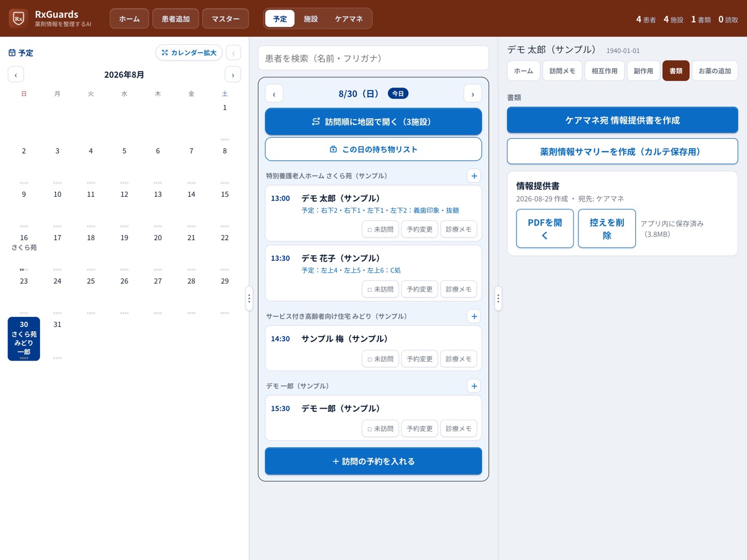Go to previous month in calendar
This screenshot has width=747, height=560.
[x=16, y=75]
